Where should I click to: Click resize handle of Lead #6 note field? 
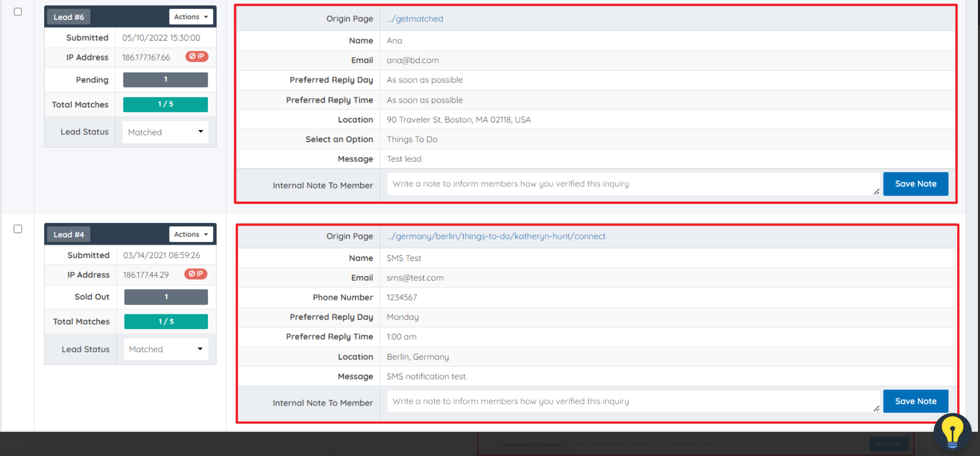click(x=876, y=192)
